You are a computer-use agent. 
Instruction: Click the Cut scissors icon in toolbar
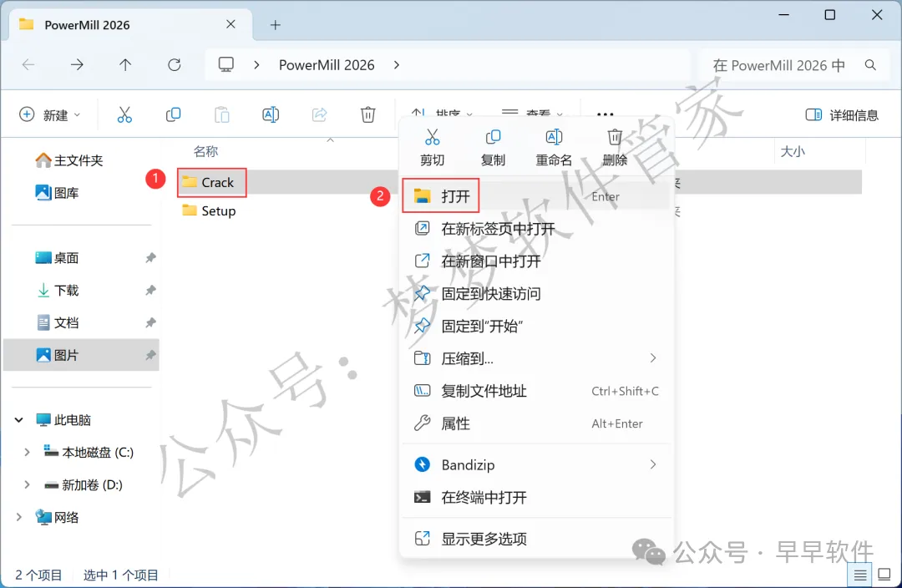pos(124,114)
